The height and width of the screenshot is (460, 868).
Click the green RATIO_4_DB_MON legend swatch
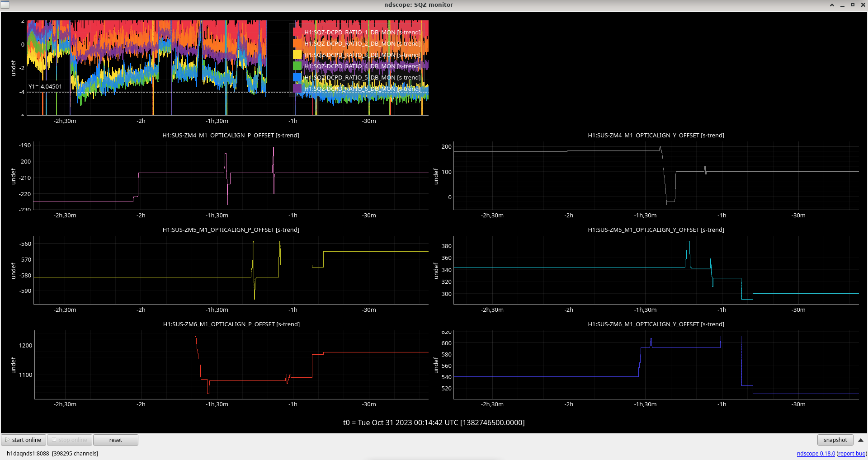click(297, 66)
